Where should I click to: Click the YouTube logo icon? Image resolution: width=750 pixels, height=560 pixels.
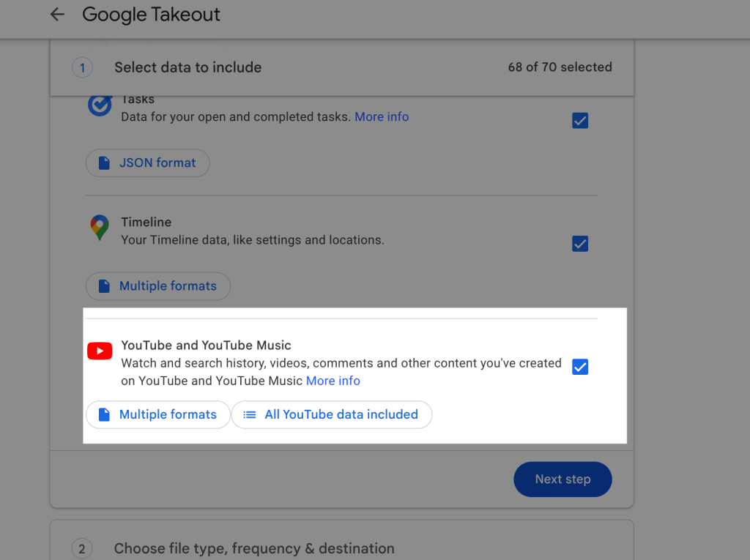click(100, 351)
